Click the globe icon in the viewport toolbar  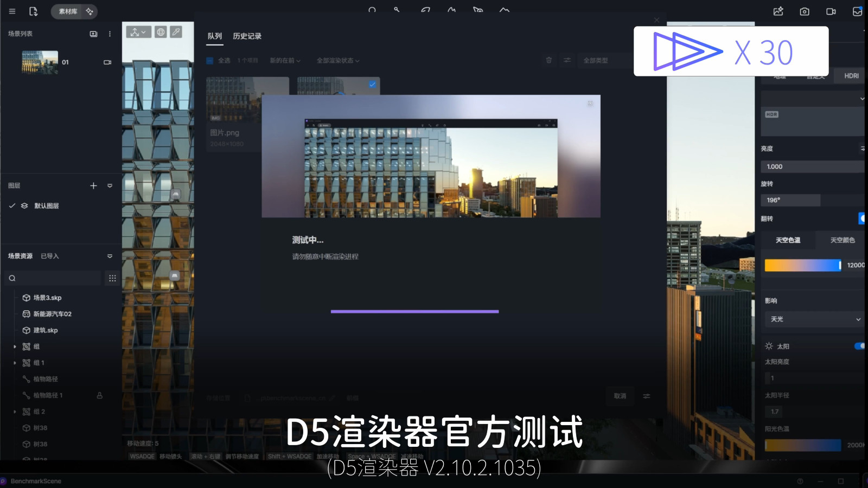(161, 32)
